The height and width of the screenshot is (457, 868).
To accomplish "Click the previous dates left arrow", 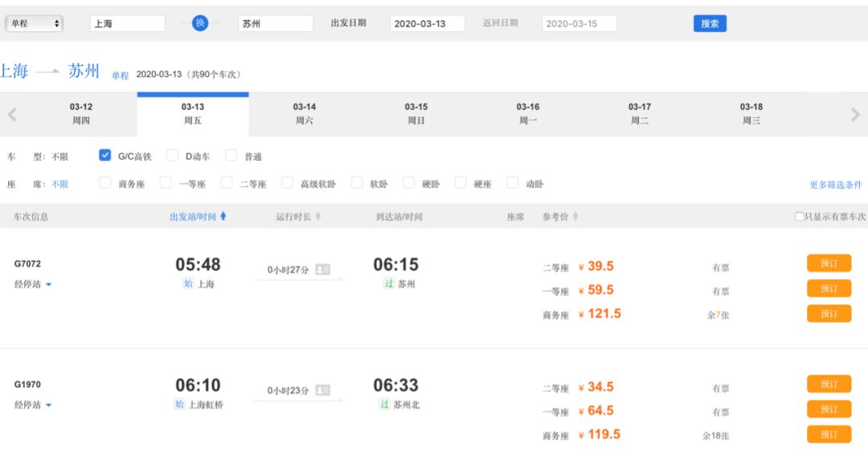I will (12, 114).
